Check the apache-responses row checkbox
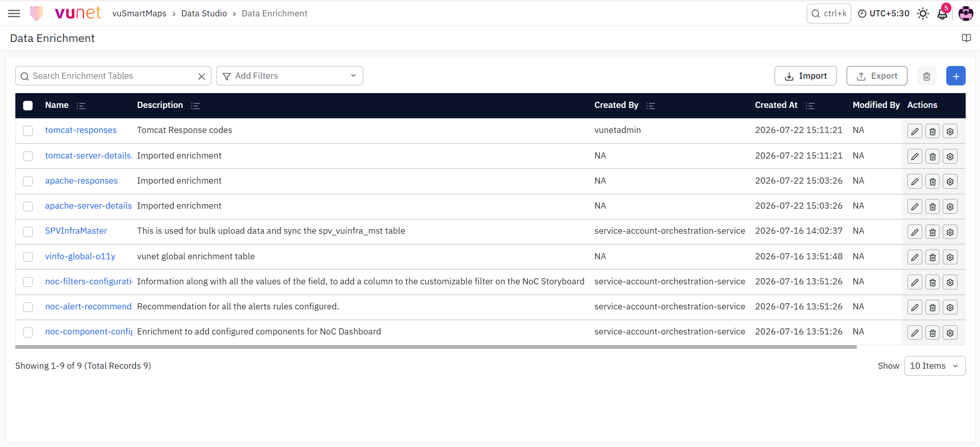Screen dimensions: 980x447 (x=28, y=181)
